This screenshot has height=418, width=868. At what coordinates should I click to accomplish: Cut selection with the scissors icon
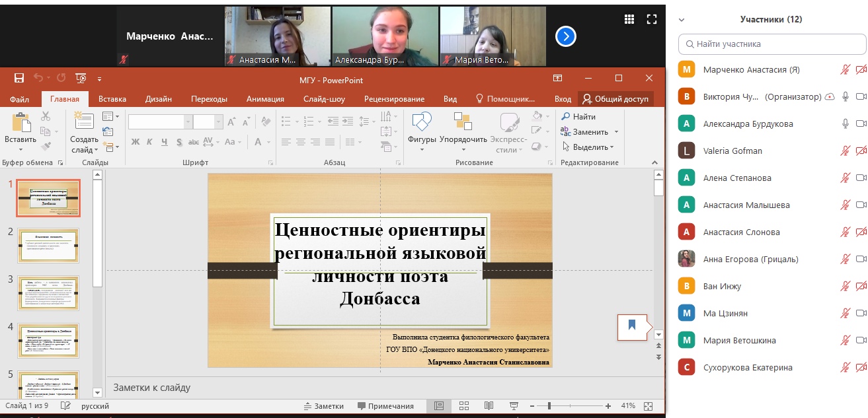pyautogui.click(x=46, y=116)
